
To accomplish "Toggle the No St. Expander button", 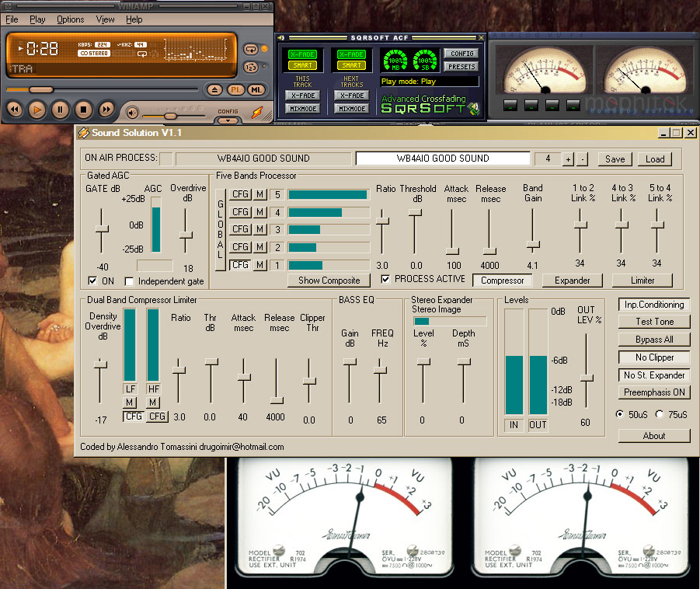I will click(x=654, y=375).
